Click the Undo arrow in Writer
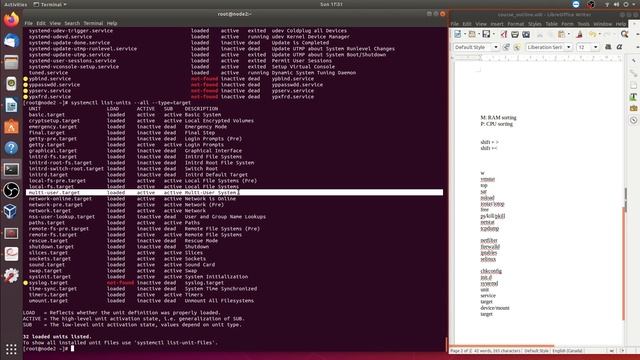640x360 pixels. click(593, 34)
